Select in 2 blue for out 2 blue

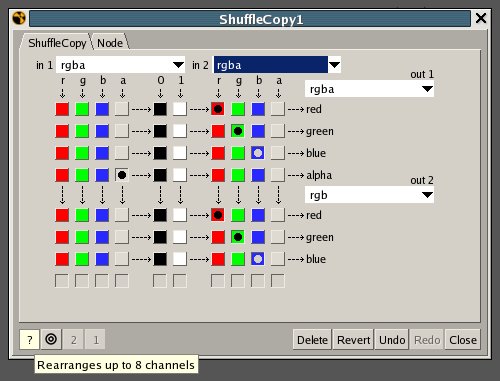[258, 259]
